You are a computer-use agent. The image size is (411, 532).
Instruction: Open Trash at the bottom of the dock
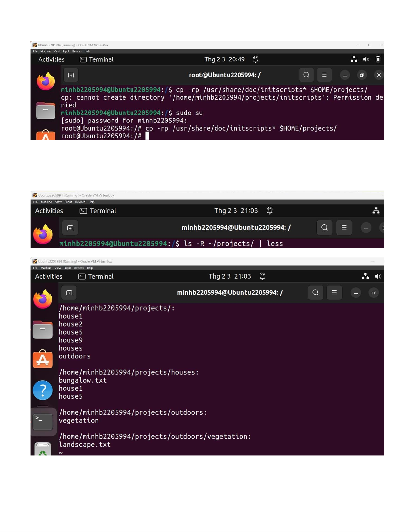tap(43, 449)
